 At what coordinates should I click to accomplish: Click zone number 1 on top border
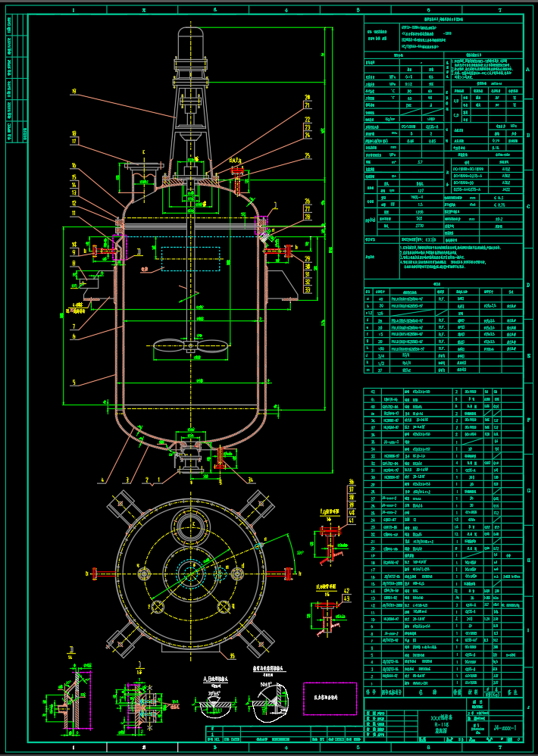pyautogui.click(x=73, y=11)
